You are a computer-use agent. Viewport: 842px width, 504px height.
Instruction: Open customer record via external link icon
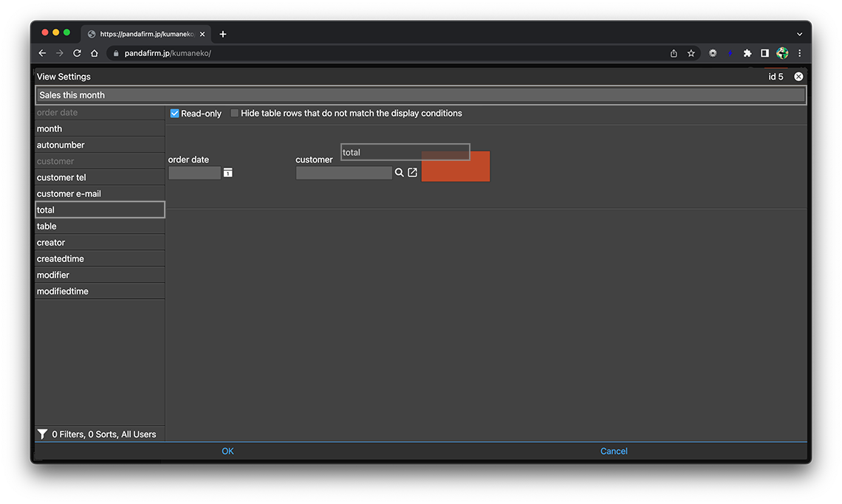(413, 173)
